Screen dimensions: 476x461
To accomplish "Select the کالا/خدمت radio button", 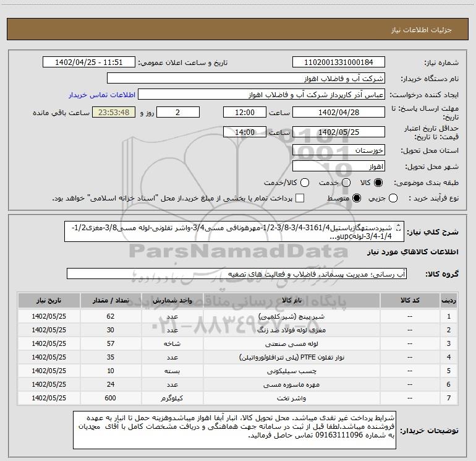I will (305, 183).
